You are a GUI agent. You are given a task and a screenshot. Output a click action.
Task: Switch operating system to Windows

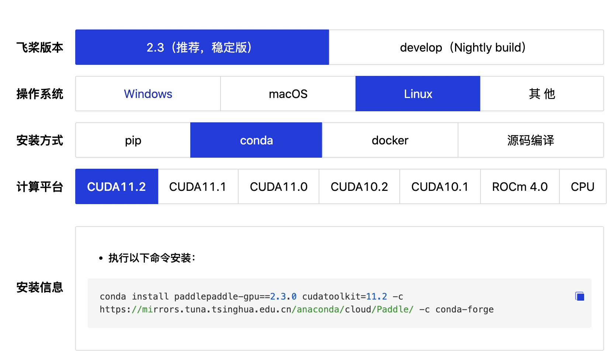point(148,94)
